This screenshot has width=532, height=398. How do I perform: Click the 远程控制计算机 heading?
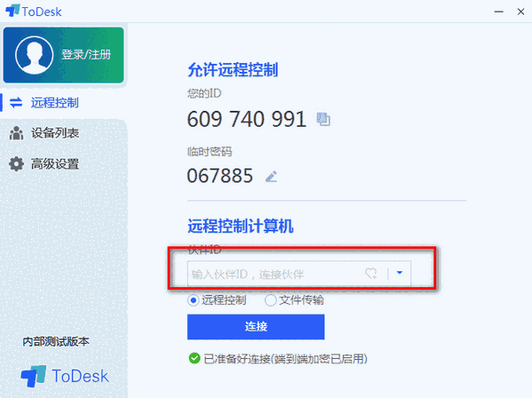pos(240,226)
